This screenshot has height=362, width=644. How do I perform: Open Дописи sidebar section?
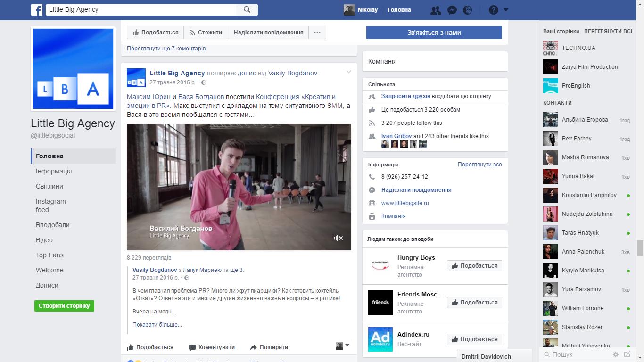(x=47, y=285)
